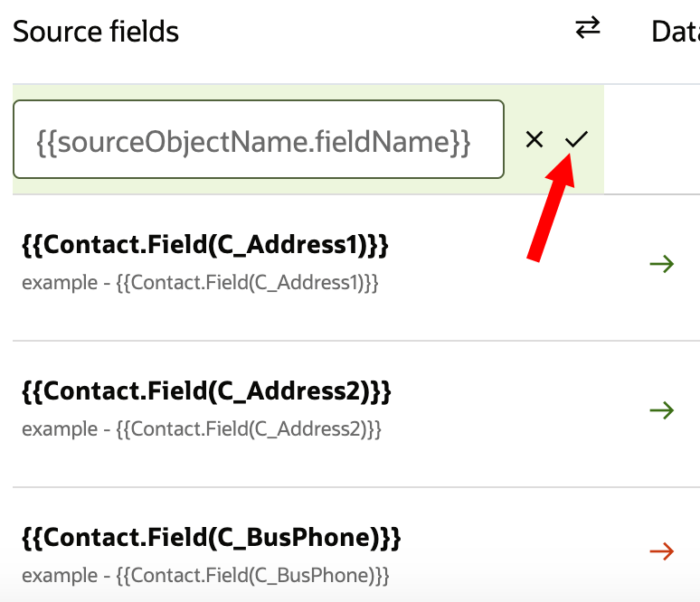Click the swap arrows icon in header
Viewport: 700px width, 602px height.
[x=588, y=29]
